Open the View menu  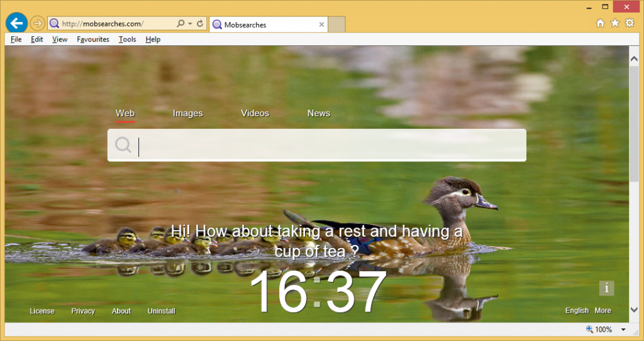(x=60, y=40)
